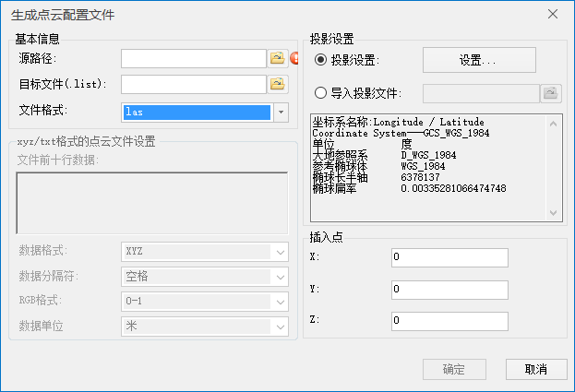Click the 目标文件(.list) input field
575x392 pixels.
[193, 85]
